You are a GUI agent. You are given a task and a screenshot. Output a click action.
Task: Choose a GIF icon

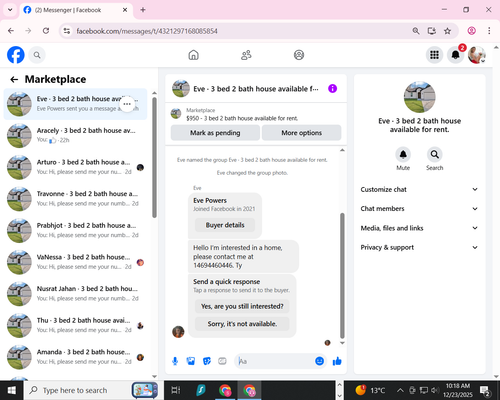(222, 361)
